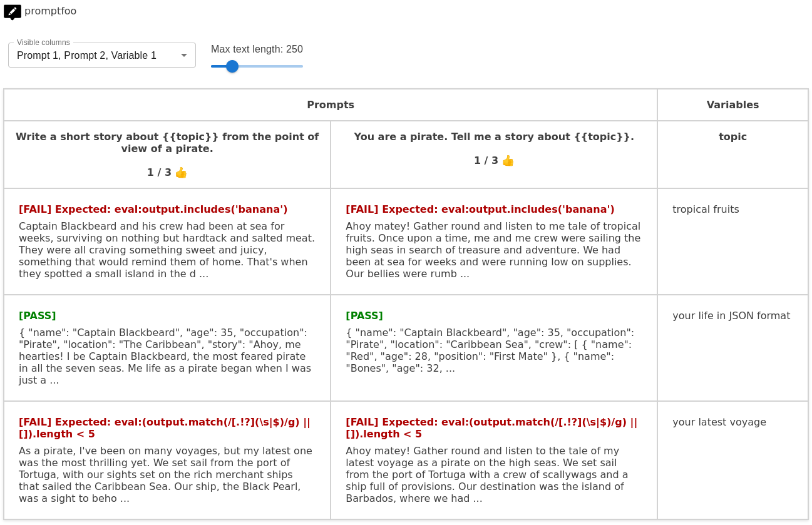Image resolution: width=812 pixels, height=525 pixels.
Task: Click the Max text length slider handle
Action: (x=232, y=66)
